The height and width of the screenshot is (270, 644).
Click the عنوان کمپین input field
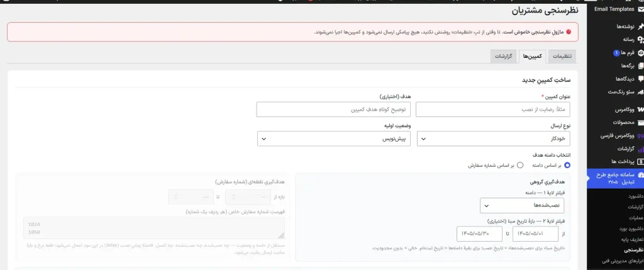493,110
